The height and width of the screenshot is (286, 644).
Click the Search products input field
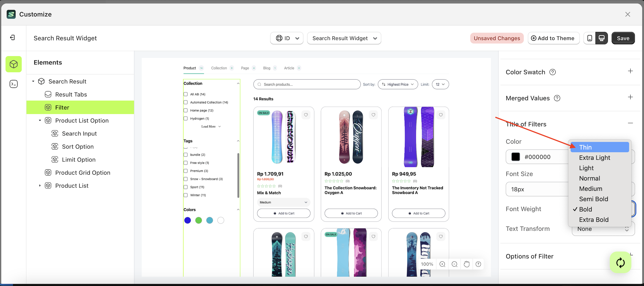click(x=306, y=84)
